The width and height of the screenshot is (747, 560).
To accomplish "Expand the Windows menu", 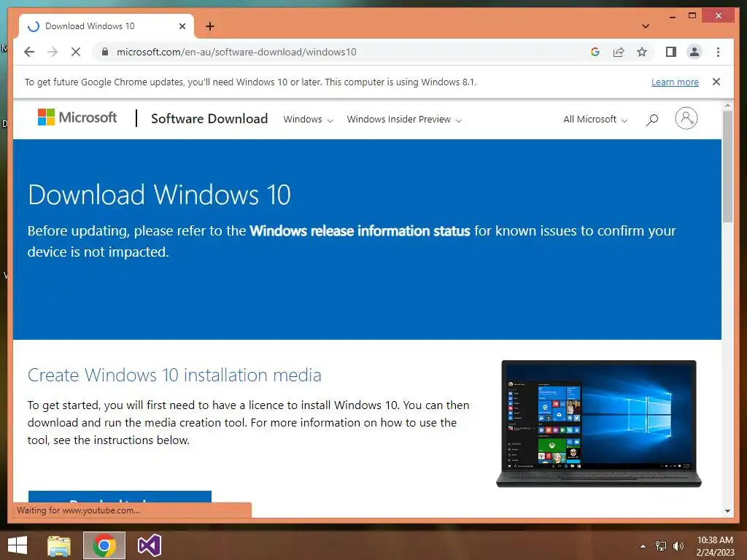I will [x=308, y=119].
